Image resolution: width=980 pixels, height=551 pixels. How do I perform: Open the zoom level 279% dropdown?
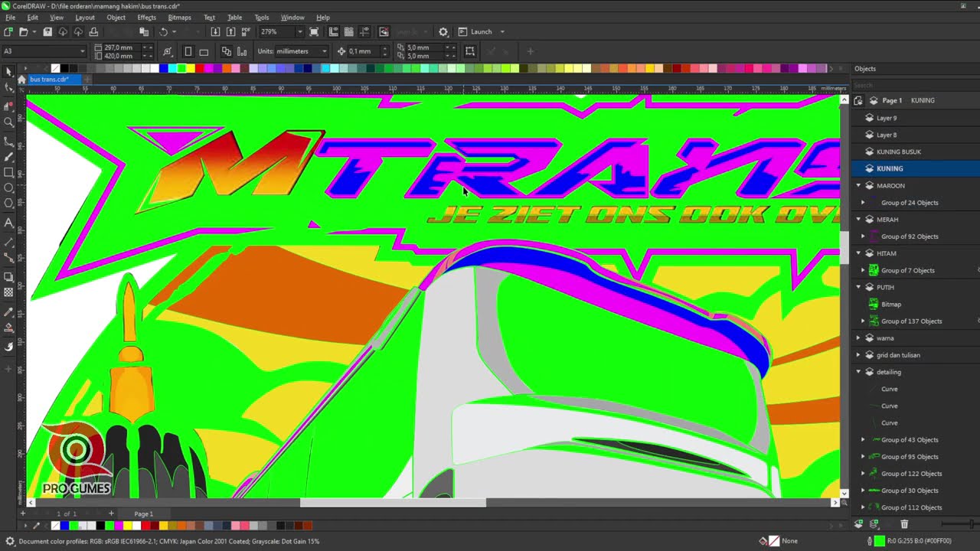(x=299, y=31)
